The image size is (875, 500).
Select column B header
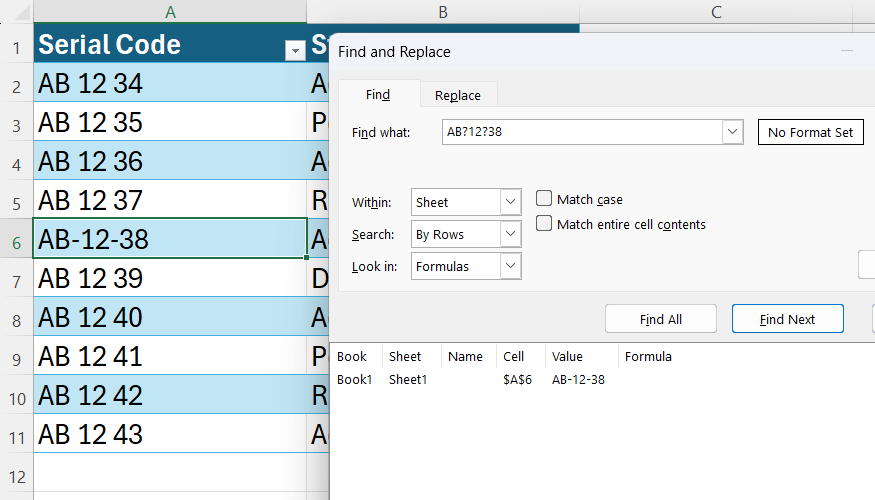(x=443, y=12)
